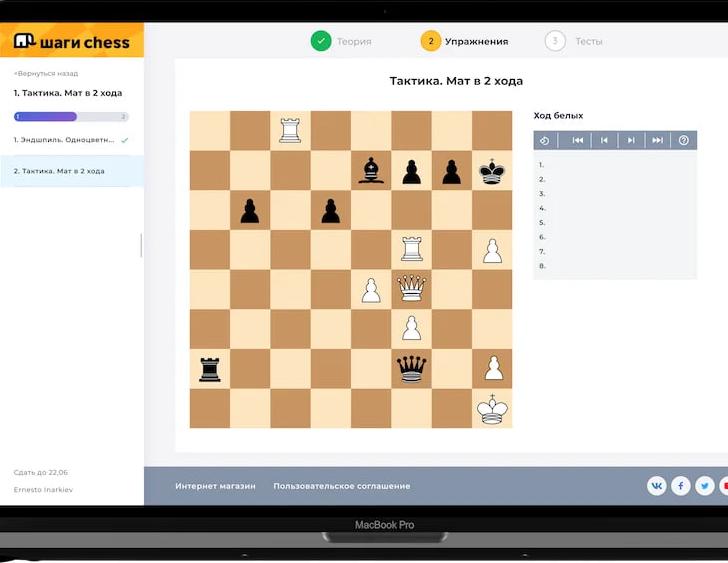Open the VK social link
728x563 pixels.
(x=656, y=486)
